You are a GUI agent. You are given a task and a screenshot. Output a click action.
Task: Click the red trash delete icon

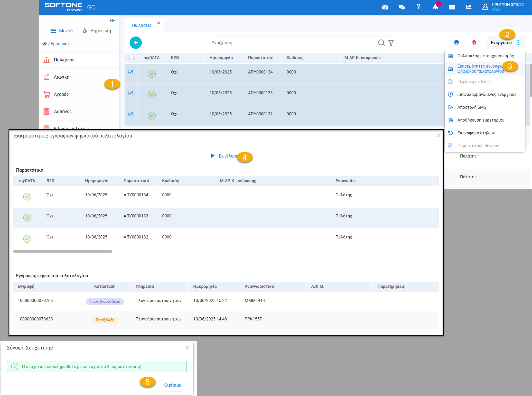tap(474, 43)
